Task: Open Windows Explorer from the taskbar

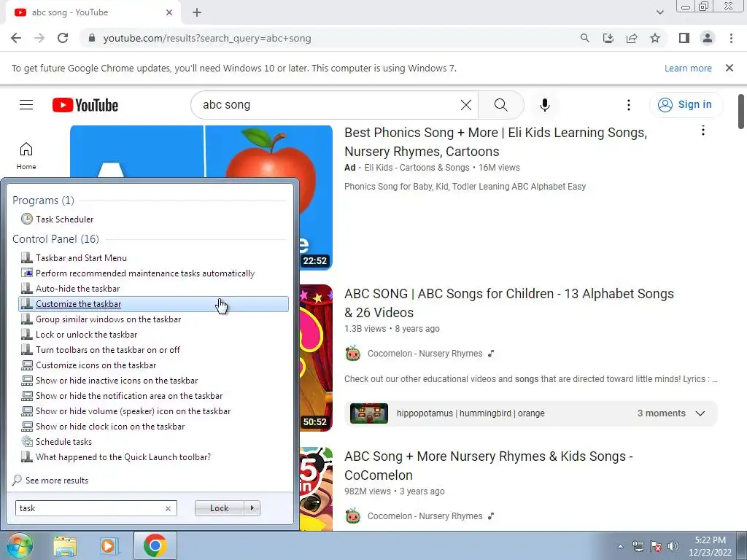Action: click(x=65, y=546)
